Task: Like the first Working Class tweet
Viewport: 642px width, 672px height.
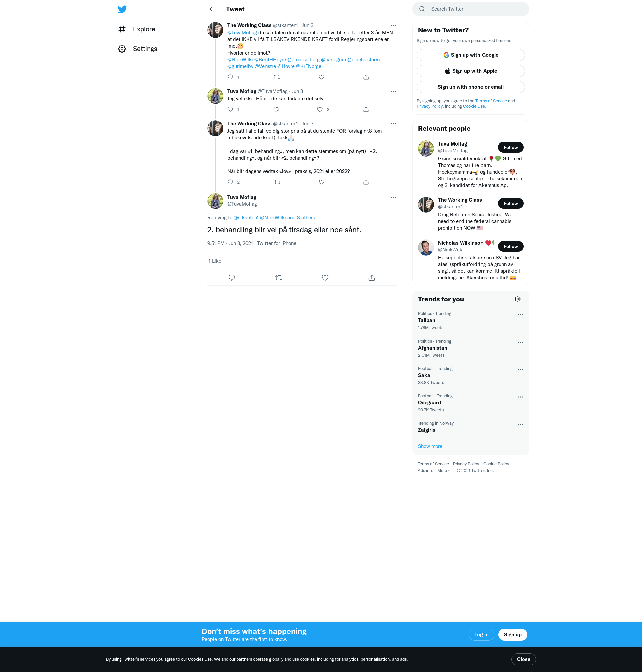Action: (x=321, y=77)
